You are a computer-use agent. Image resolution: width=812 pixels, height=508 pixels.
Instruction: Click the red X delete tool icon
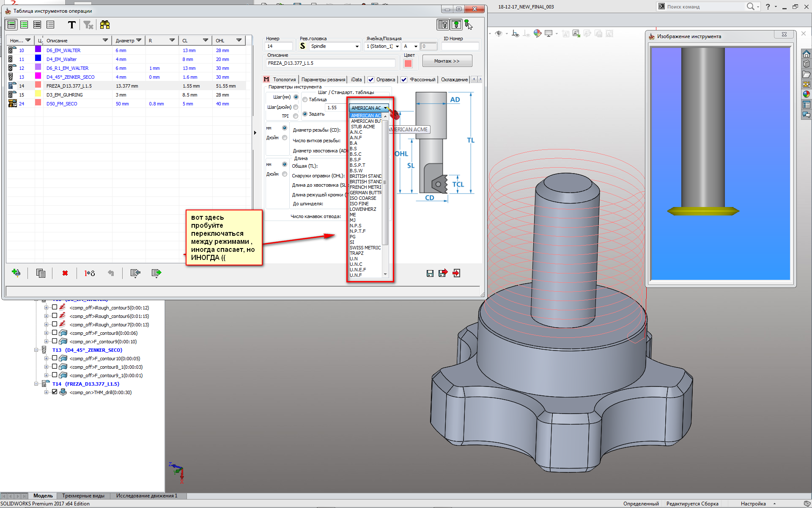[65, 273]
